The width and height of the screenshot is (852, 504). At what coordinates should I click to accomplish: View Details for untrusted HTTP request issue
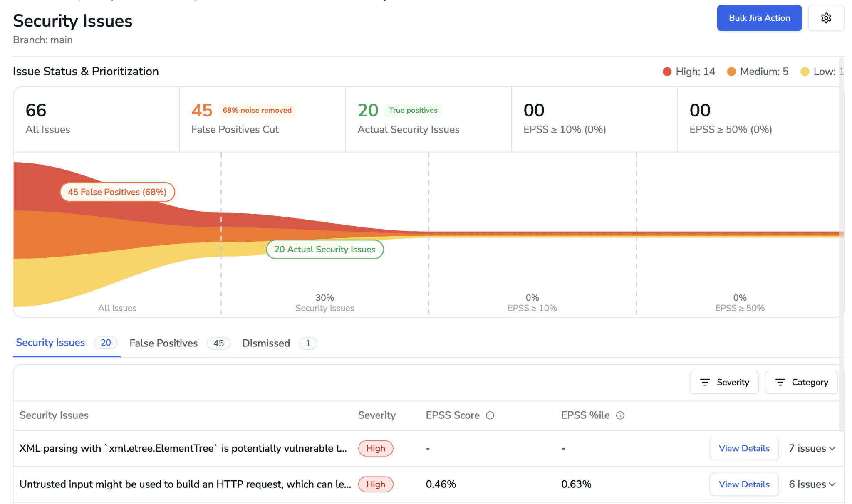[x=743, y=484]
